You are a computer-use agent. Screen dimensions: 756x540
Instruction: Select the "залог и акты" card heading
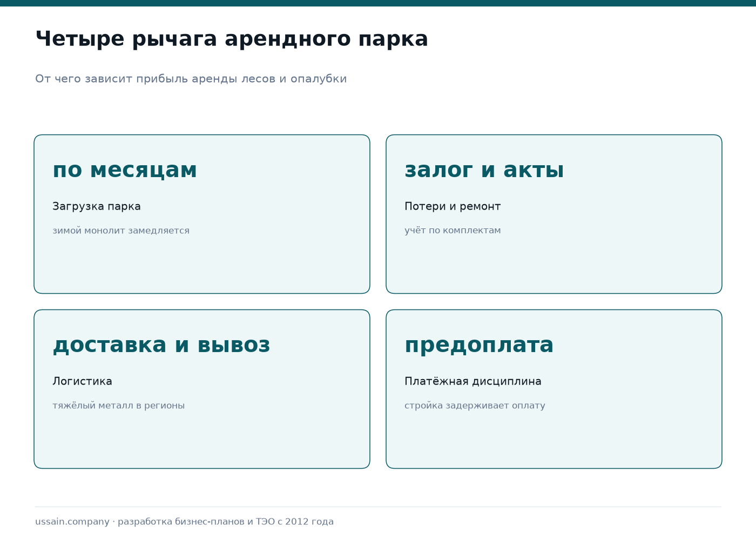[x=484, y=170]
